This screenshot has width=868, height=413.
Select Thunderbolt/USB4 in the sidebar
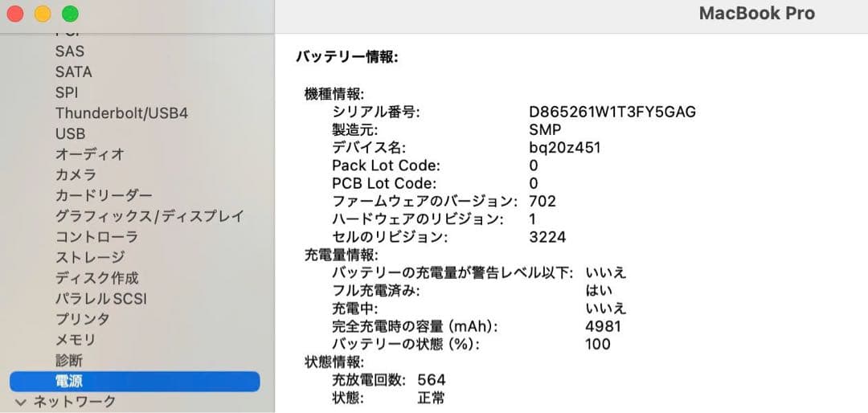point(122,113)
